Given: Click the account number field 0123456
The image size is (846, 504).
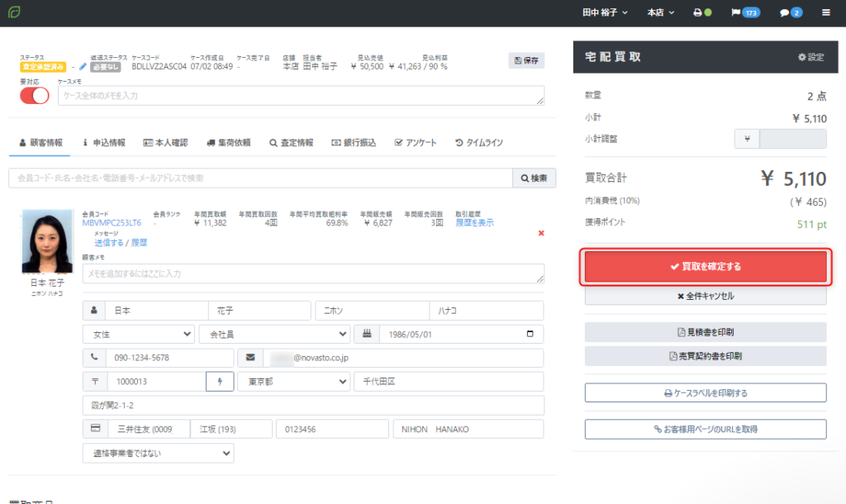Looking at the screenshot, I should pyautogui.click(x=332, y=429).
